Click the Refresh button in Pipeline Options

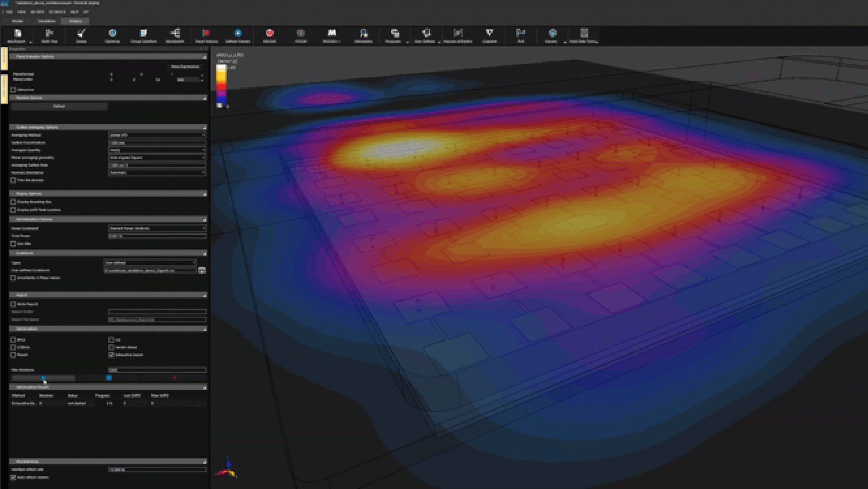coord(60,106)
